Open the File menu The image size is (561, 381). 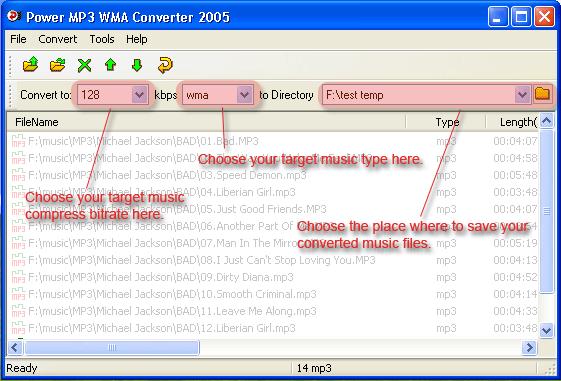click(x=18, y=39)
